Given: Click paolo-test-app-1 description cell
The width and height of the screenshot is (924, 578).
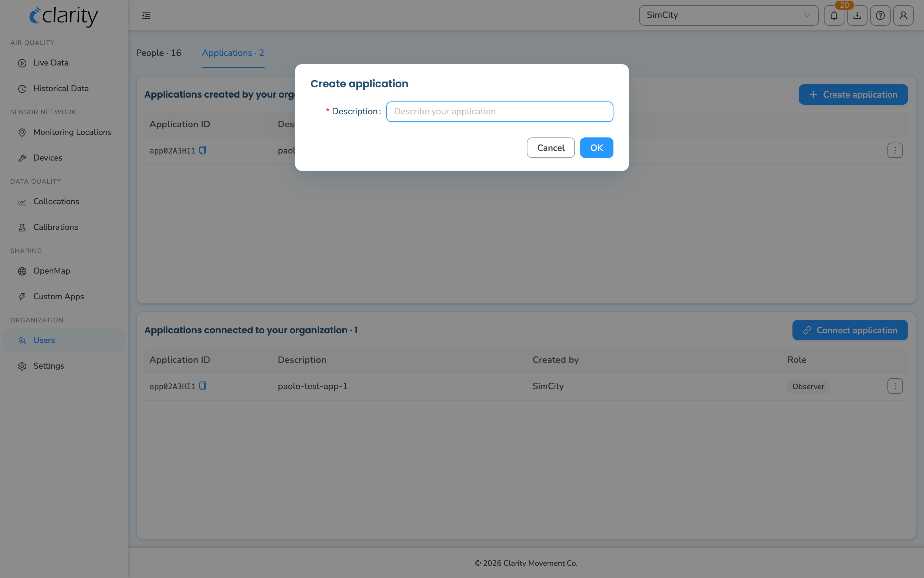Looking at the screenshot, I should 313,386.
